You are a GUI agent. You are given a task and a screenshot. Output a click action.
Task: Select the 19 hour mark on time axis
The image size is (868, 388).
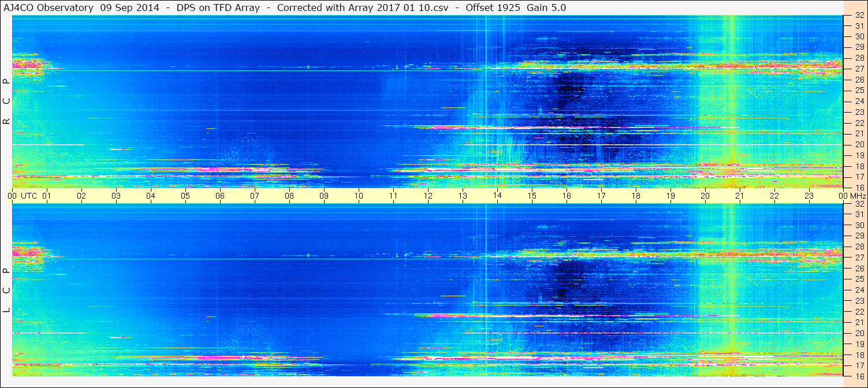[x=670, y=196]
